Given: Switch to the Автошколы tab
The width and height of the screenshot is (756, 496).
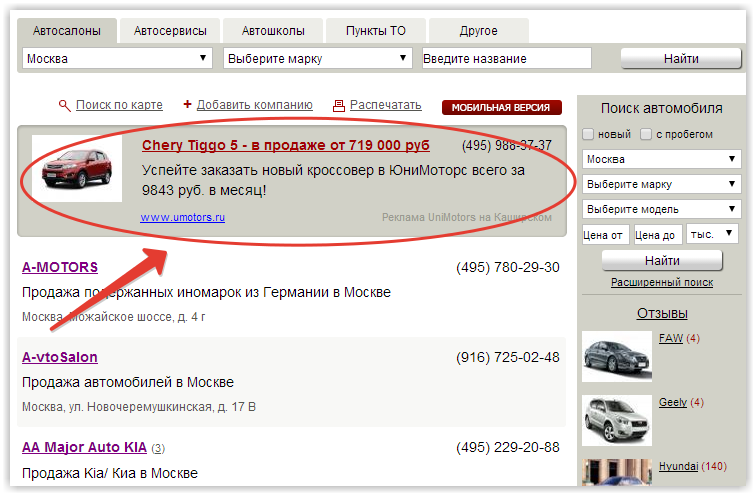Looking at the screenshot, I should coord(273,31).
